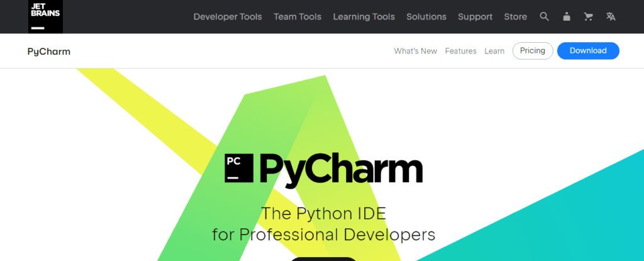Click 'for Professional Developers' text
Screen dimensions: 644x261
[324, 235]
